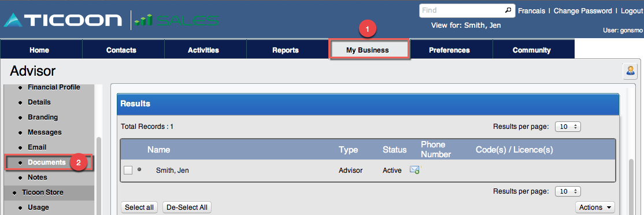Open the Preferences tab
This screenshot has height=215, width=644.
tap(449, 50)
